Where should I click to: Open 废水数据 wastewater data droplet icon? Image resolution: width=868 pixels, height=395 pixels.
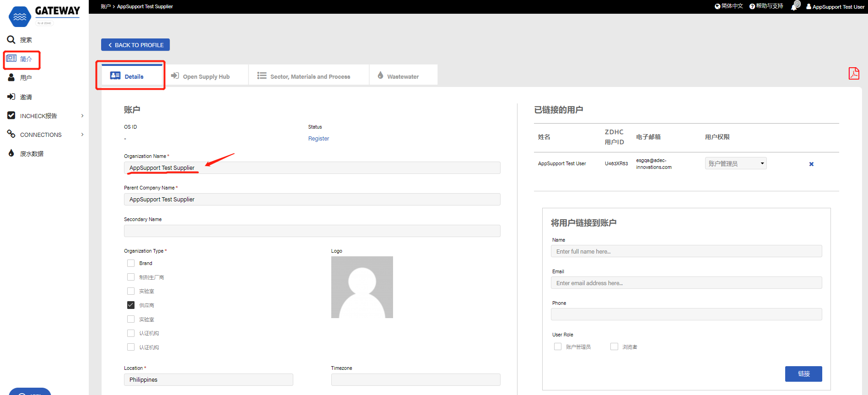pos(11,153)
